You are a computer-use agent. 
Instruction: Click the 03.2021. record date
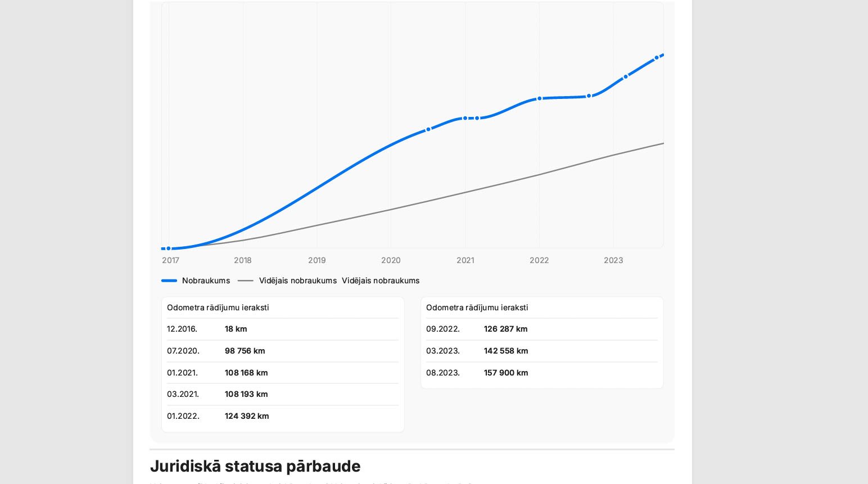pos(183,394)
